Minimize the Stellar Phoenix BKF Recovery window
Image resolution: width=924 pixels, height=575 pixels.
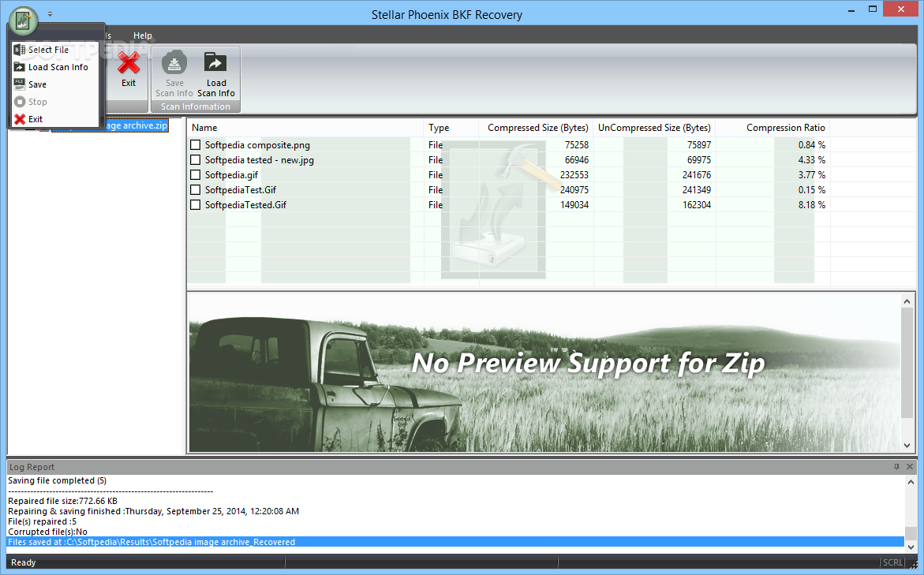tap(851, 9)
